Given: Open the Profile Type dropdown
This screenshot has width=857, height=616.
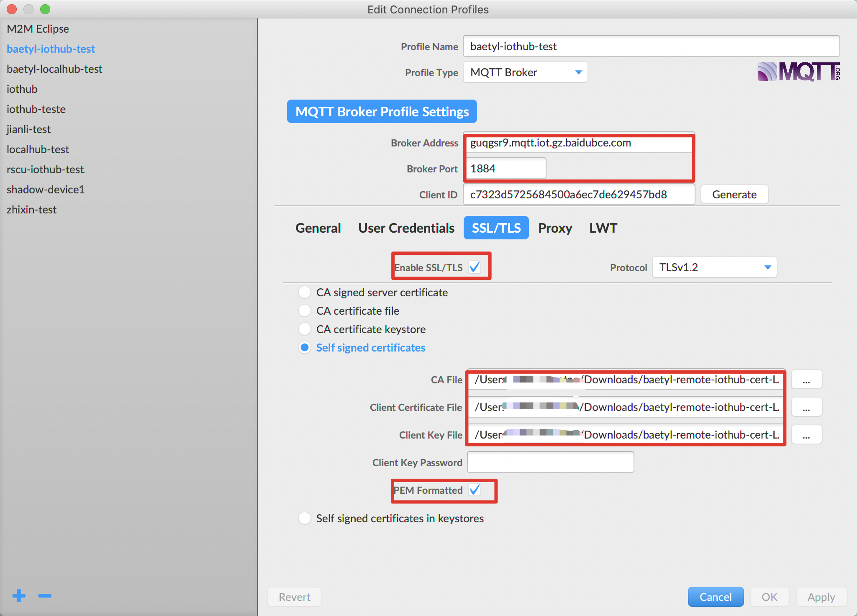Looking at the screenshot, I should pos(526,72).
